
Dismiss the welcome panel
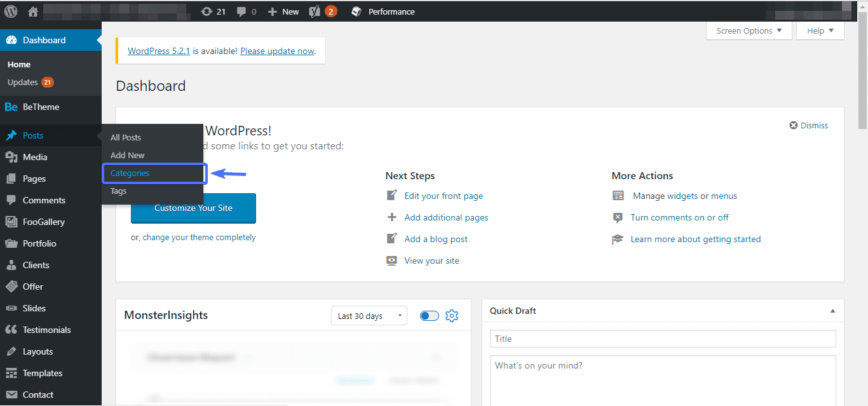(809, 125)
